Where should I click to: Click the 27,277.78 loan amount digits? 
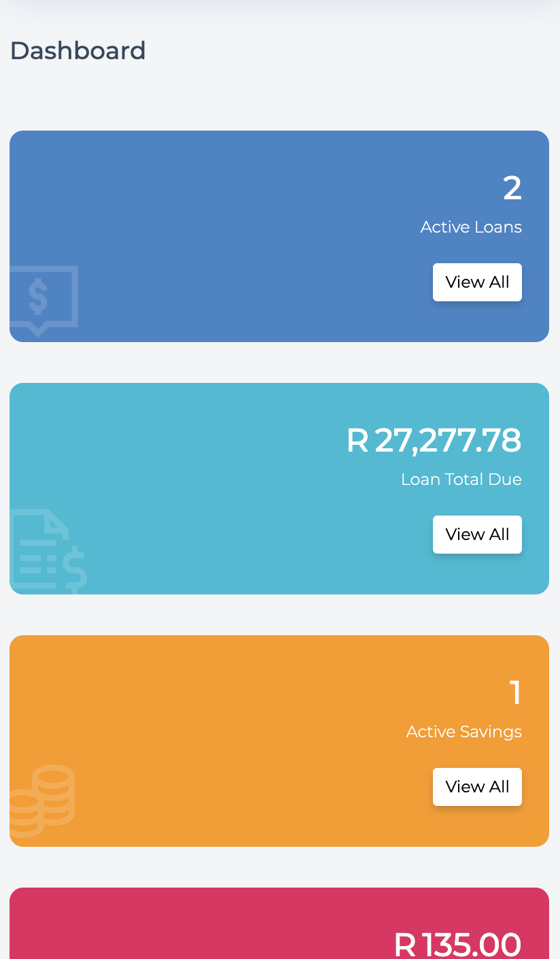(448, 441)
